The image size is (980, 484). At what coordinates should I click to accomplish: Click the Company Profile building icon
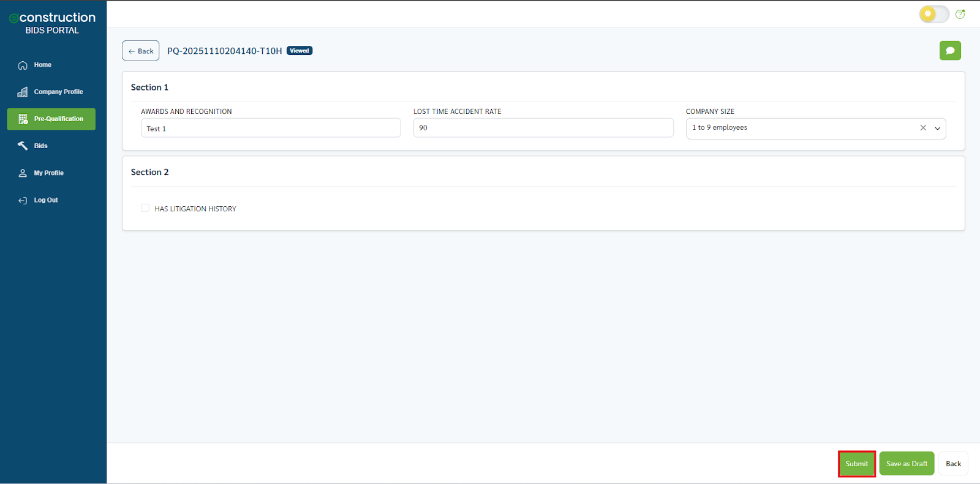click(x=23, y=92)
